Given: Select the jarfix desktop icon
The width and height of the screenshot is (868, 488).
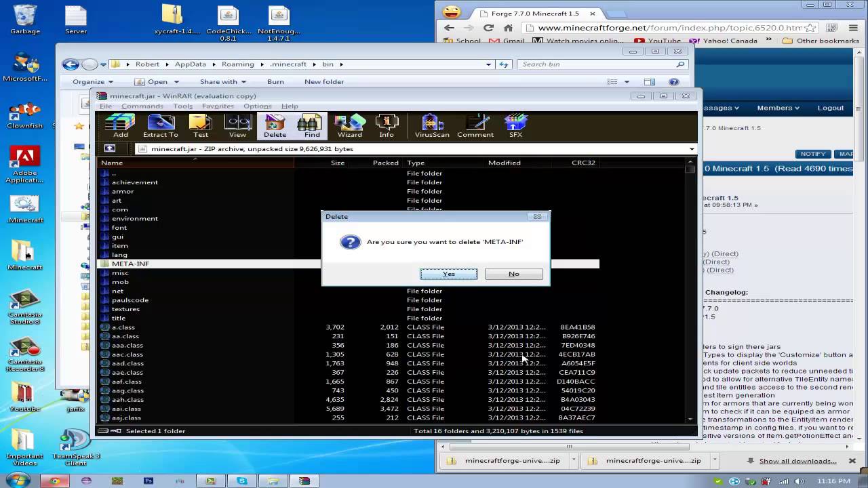Looking at the screenshot, I should pos(76,400).
